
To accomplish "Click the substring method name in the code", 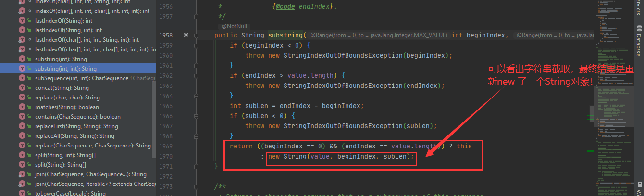I will click(285, 36).
